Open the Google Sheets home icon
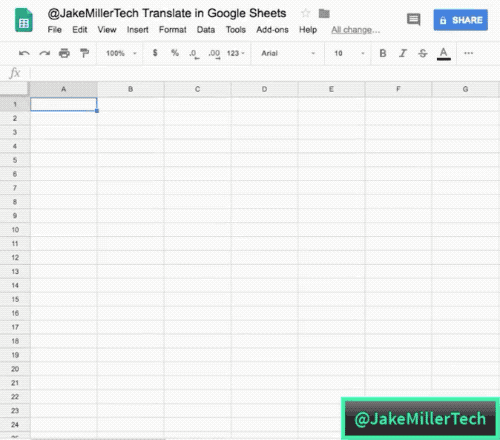This screenshot has height=440, width=500. tap(24, 21)
